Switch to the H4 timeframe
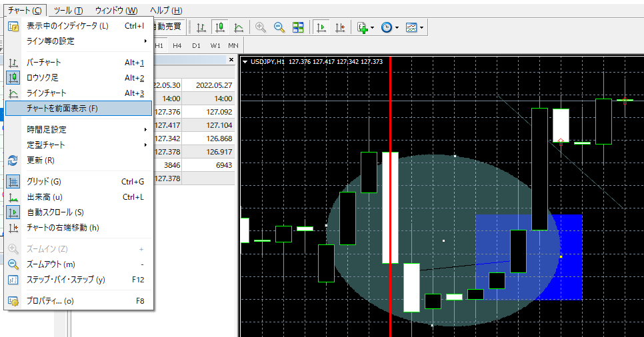This screenshot has width=644, height=337. click(177, 45)
